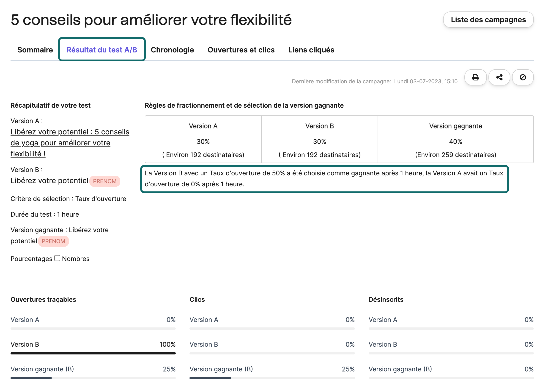The height and width of the screenshot is (392, 543).
Task: Click the PRENOM tag under Version gagnante
Action: 53,241
